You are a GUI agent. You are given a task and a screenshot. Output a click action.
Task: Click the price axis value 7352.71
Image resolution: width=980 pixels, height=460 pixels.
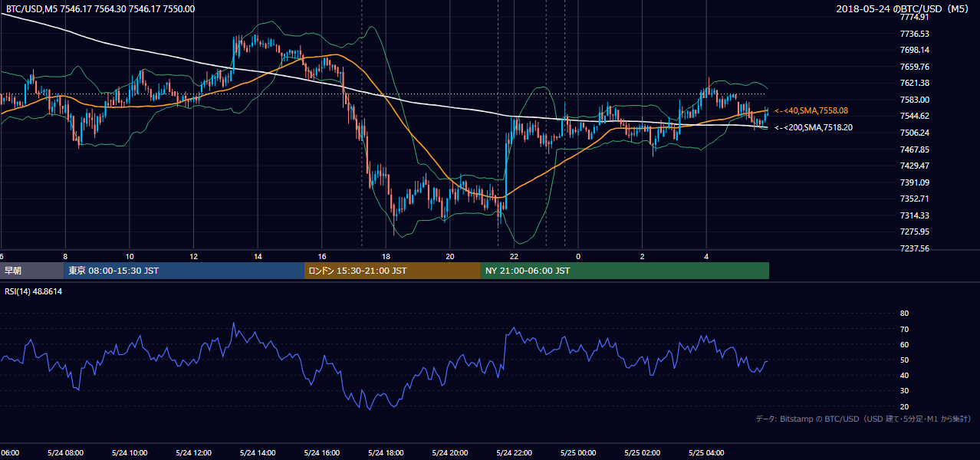pyautogui.click(x=914, y=199)
